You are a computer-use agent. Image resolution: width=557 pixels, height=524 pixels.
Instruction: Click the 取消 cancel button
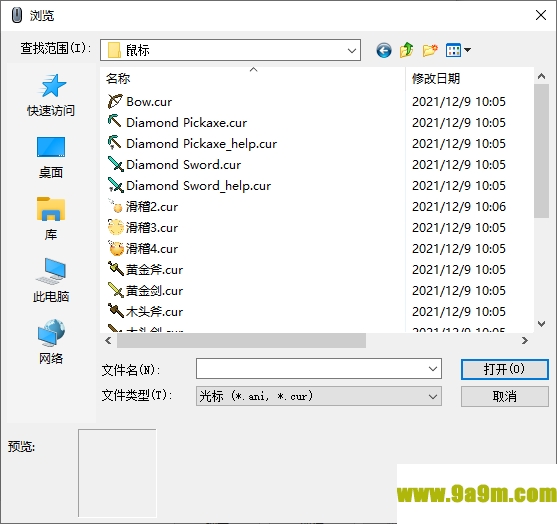pyautogui.click(x=504, y=396)
